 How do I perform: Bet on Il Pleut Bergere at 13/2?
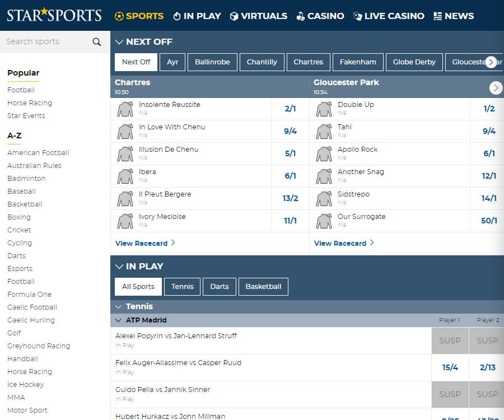point(290,199)
